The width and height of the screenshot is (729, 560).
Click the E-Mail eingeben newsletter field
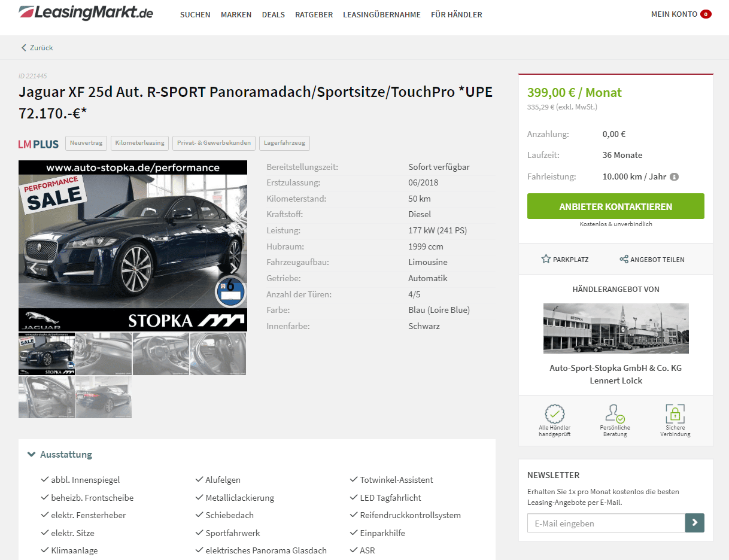[606, 523]
